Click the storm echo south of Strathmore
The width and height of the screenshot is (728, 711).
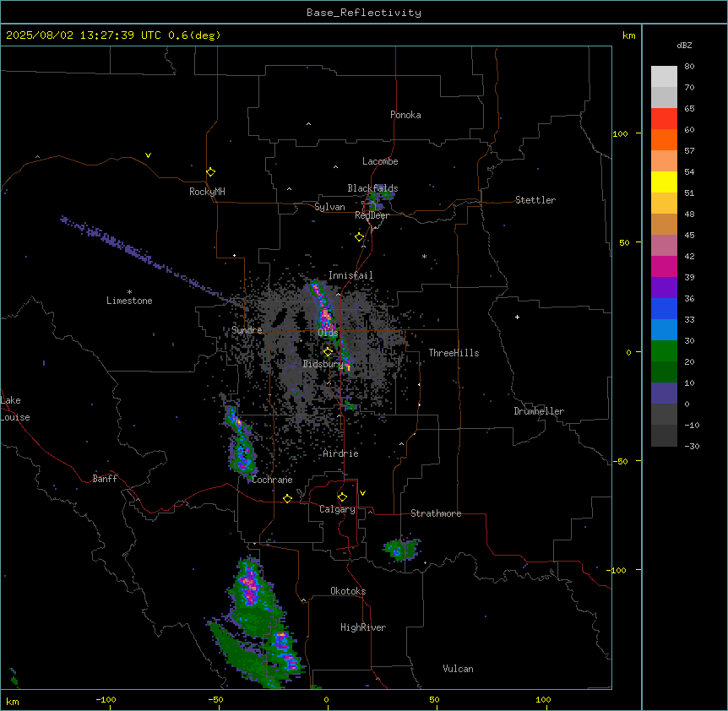(402, 550)
